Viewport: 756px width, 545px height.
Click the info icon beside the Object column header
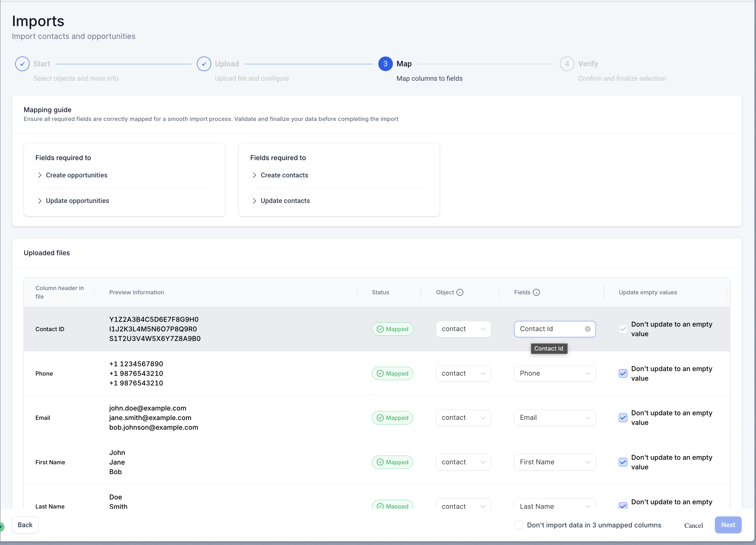tap(460, 292)
